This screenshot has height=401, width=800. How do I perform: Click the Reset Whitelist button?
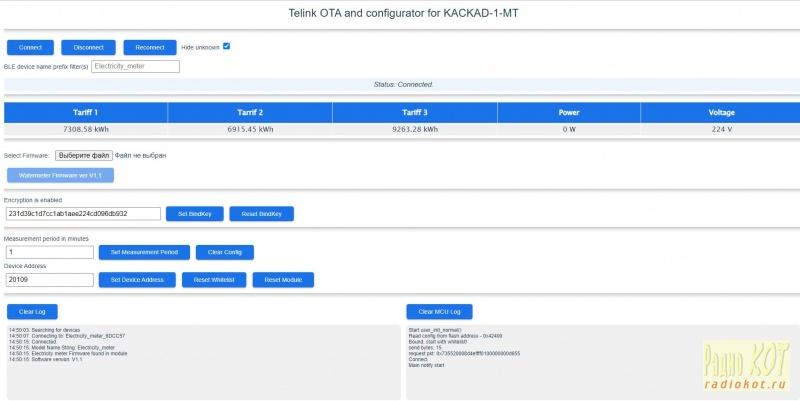click(214, 279)
